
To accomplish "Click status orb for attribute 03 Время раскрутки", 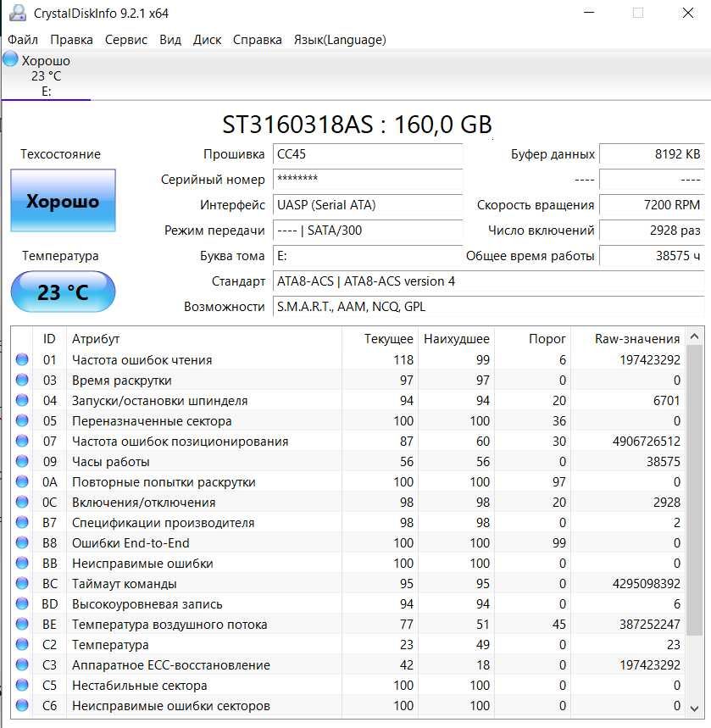I will point(22,380).
